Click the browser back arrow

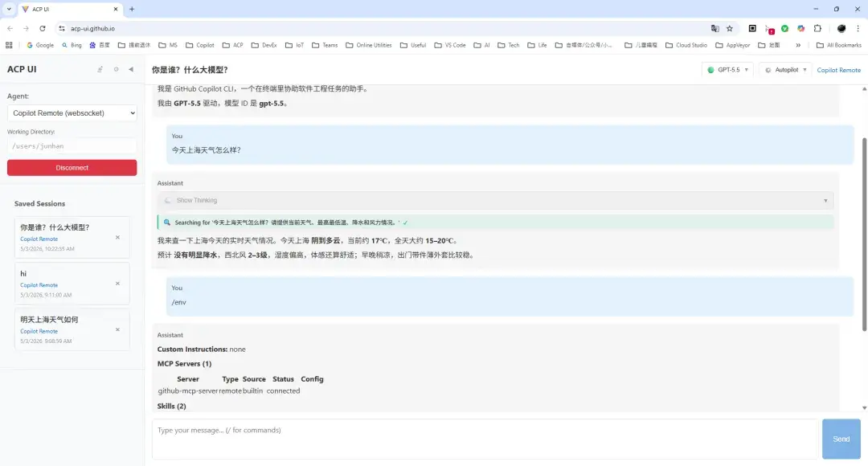click(10, 28)
